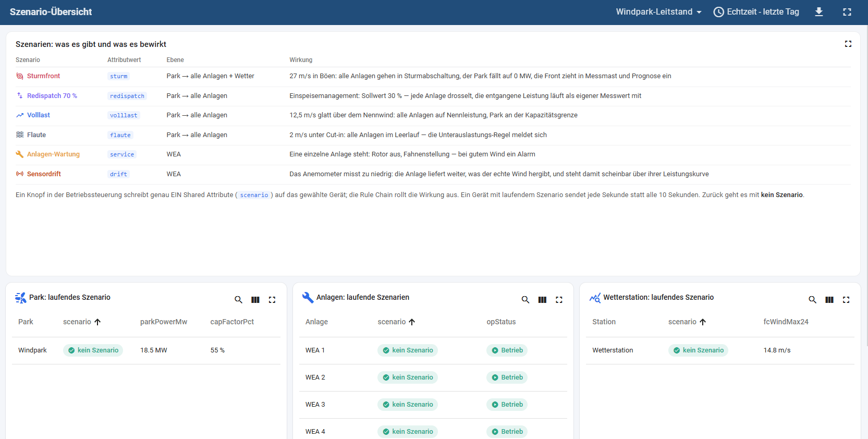Open column selector in Wetterstation widget
The width and height of the screenshot is (868, 439).
829,300
